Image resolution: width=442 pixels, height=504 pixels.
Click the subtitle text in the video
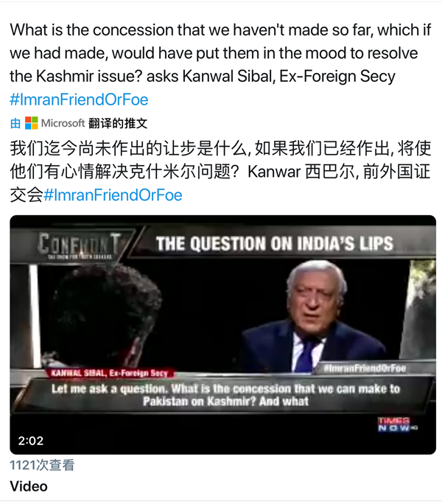pos(225,395)
